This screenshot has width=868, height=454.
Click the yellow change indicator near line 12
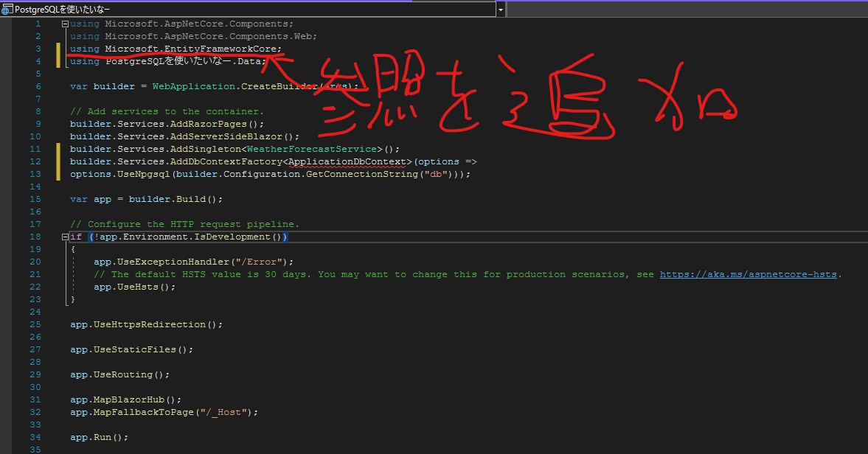60,161
